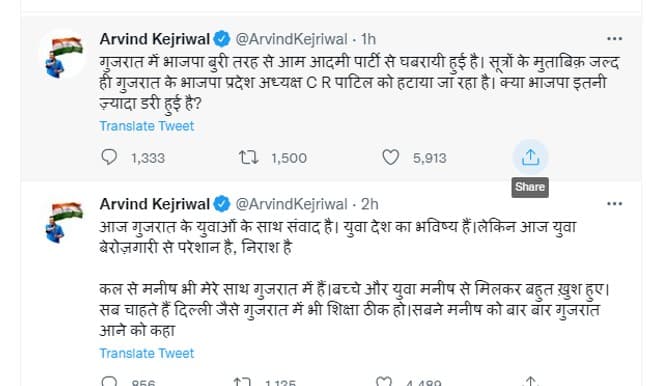This screenshot has height=386, width=650.
Task: Open the three-dot menu on the 1h tweet
Action: [x=614, y=39]
